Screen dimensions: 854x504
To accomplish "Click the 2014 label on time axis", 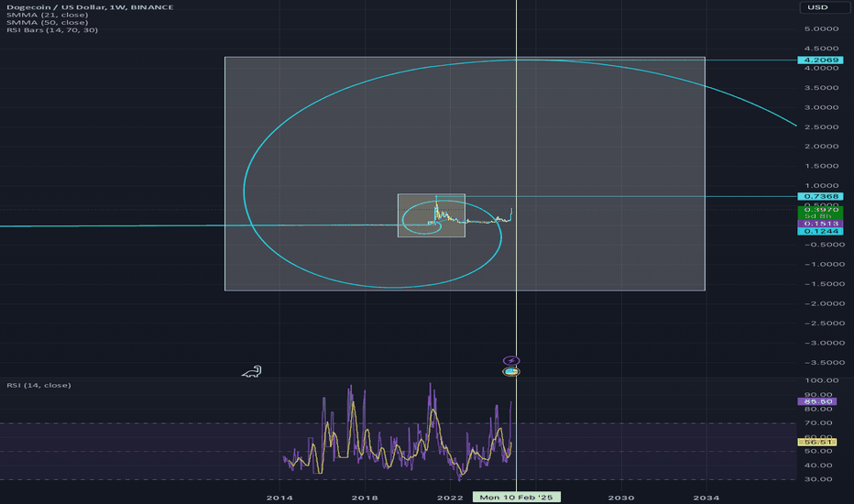I will [279, 498].
